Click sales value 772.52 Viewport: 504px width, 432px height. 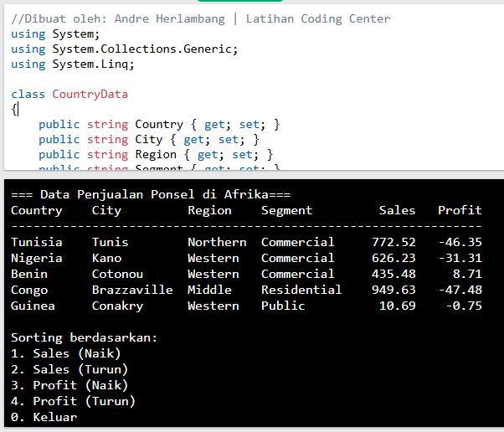[393, 242]
